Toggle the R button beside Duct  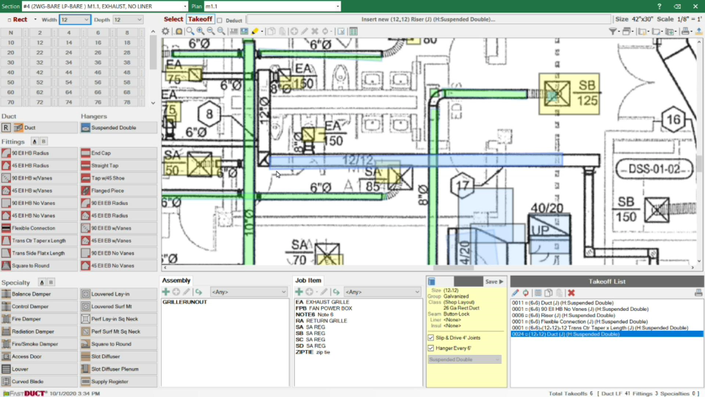6,128
